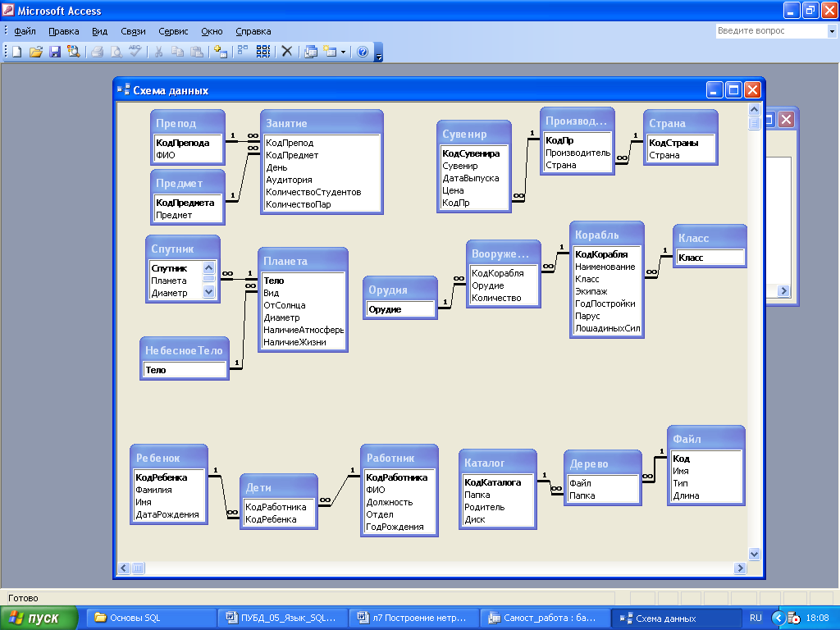Click horizontal scrollbar right arrow of Схема данных
The width and height of the screenshot is (840, 630).
click(x=740, y=568)
